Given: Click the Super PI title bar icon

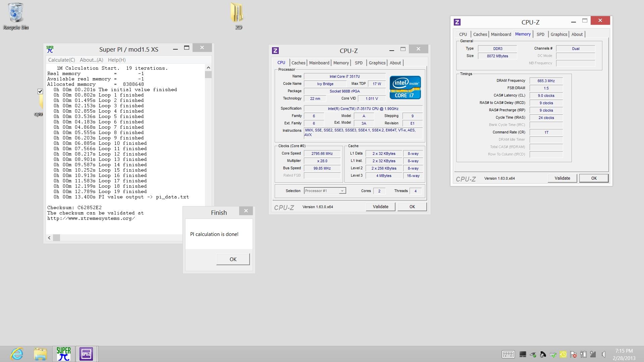Looking at the screenshot, I should tap(50, 49).
